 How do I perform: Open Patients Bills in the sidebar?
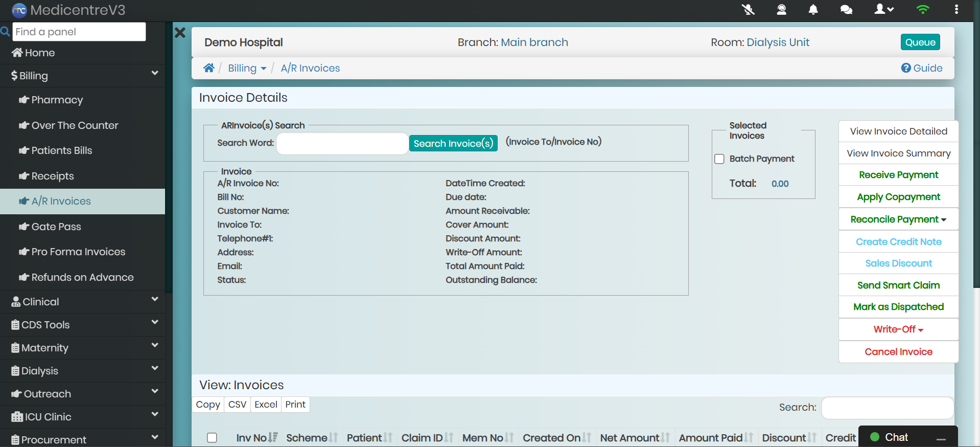point(62,150)
